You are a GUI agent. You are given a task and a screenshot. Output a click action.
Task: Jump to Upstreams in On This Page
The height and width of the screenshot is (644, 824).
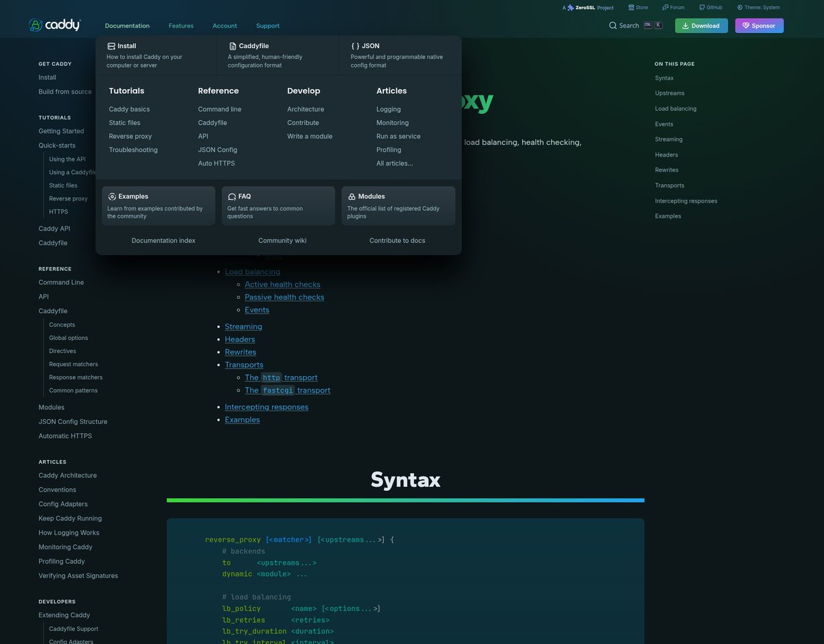click(669, 93)
